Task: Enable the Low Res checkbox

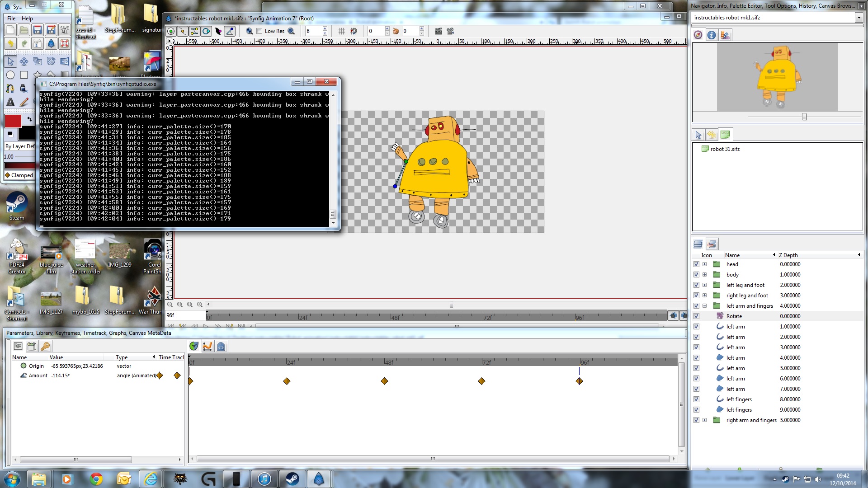Action: click(x=259, y=31)
